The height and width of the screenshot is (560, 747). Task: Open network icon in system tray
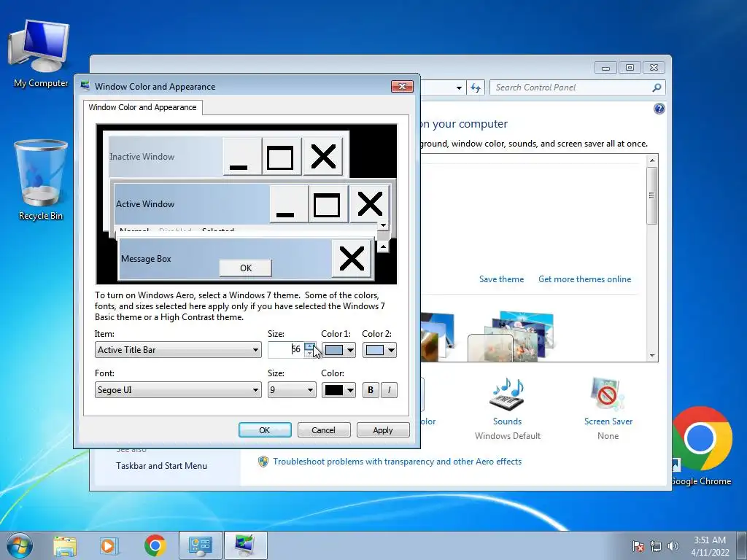[656, 546]
